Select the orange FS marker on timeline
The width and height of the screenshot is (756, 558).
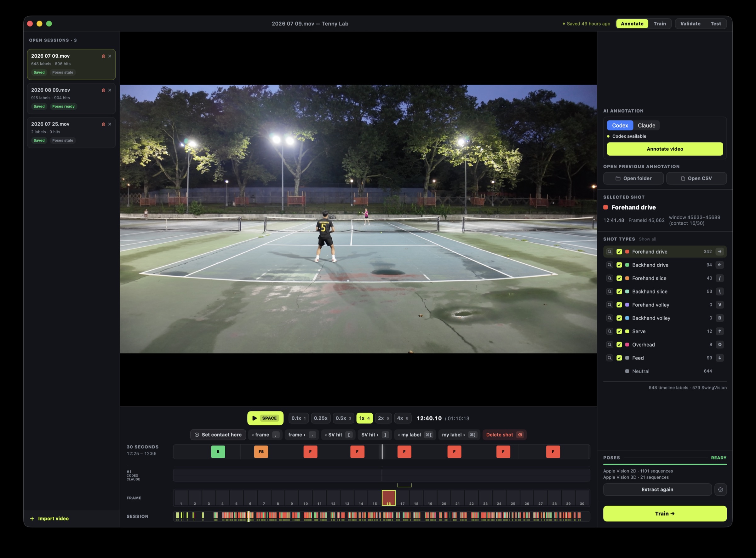pyautogui.click(x=261, y=452)
